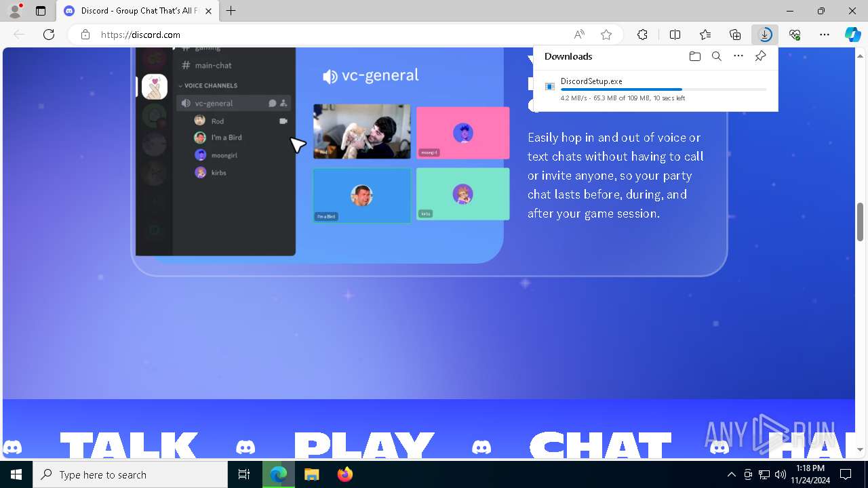Image resolution: width=868 pixels, height=488 pixels.
Task: Open Microsoft Edge from taskbar
Action: [x=279, y=474]
